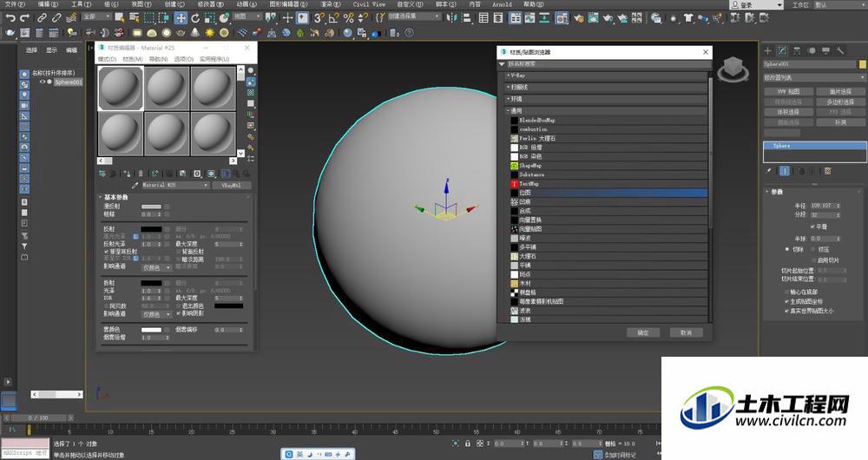Click the pyramid icon in second toolbar row
868x460 pixels.
pos(195,33)
